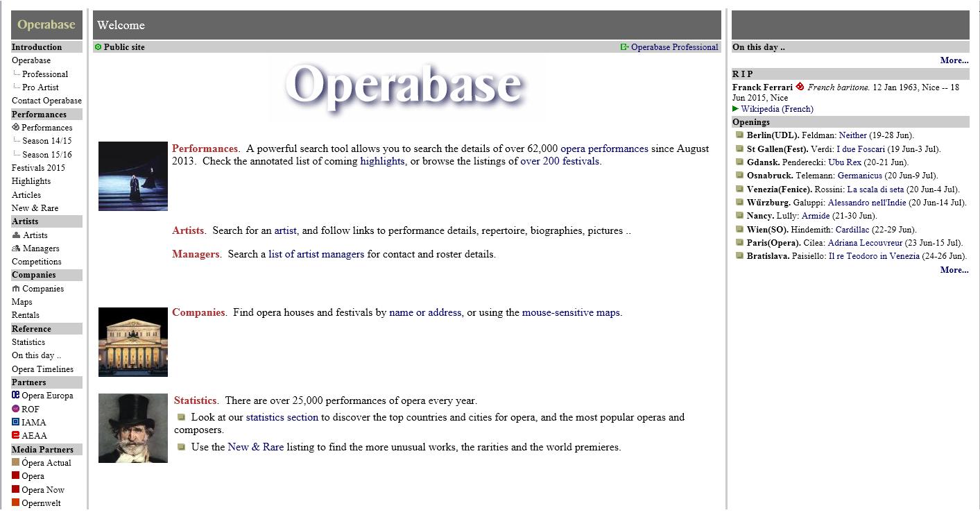This screenshot has width=980, height=524.
Task: Open Maps in the sidebar
Action: click(x=22, y=302)
